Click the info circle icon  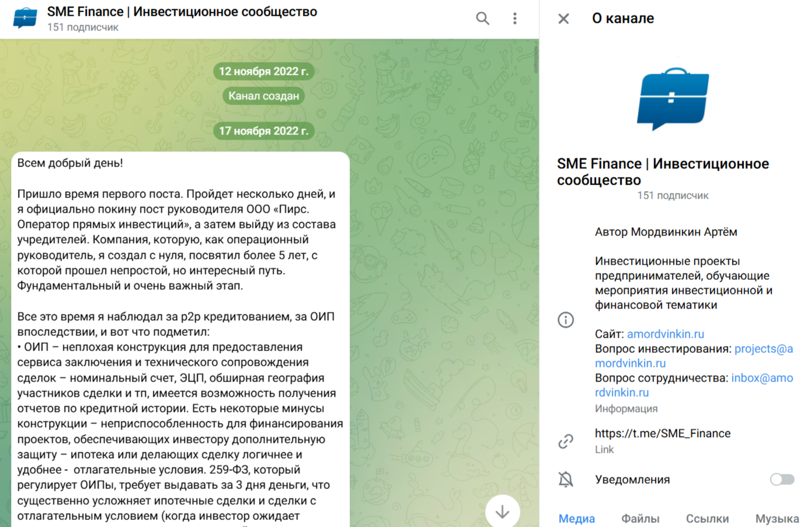click(x=566, y=320)
